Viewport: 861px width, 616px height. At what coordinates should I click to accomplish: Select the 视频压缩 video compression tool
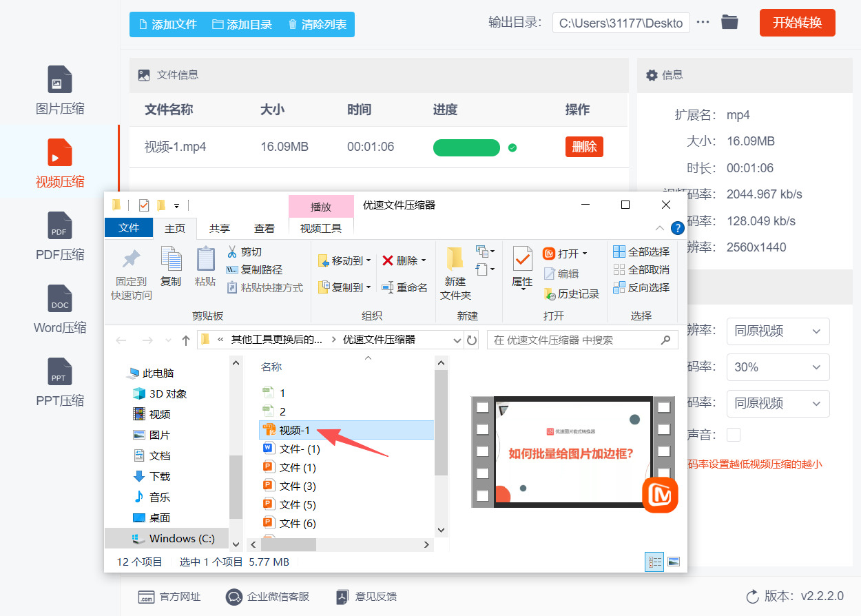tap(60, 163)
